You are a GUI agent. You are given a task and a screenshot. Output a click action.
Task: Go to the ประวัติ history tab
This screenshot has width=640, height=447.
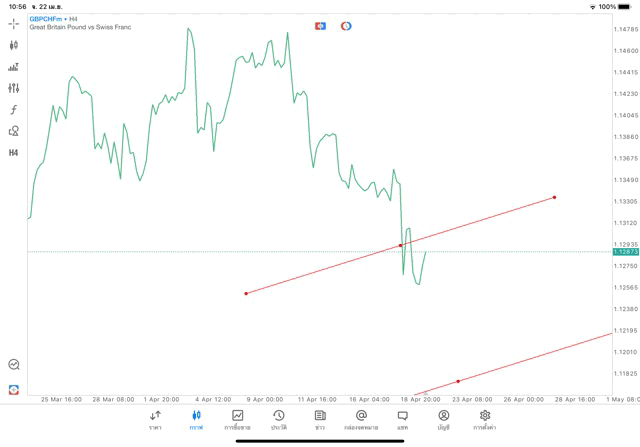click(278, 419)
